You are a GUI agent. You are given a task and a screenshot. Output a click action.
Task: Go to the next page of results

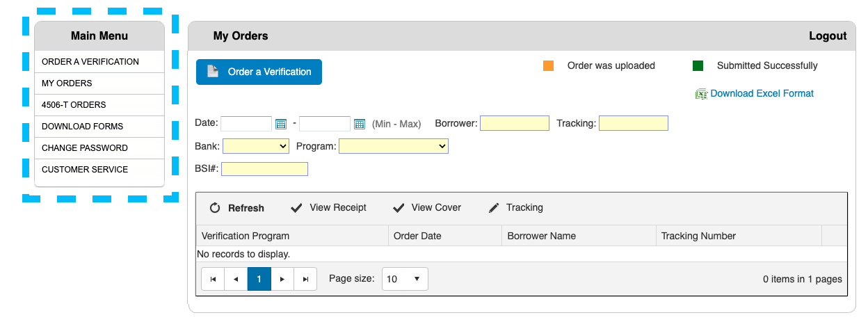point(282,279)
